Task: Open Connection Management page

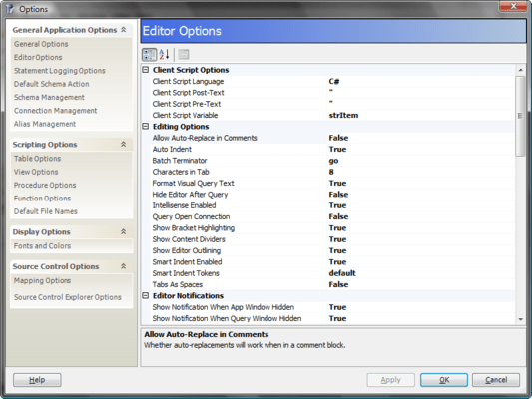Action: [56, 111]
